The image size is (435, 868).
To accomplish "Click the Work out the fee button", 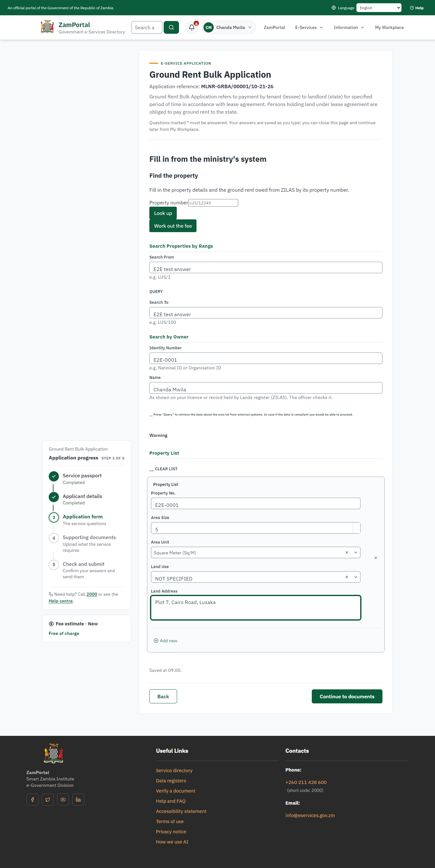I will point(173,226).
